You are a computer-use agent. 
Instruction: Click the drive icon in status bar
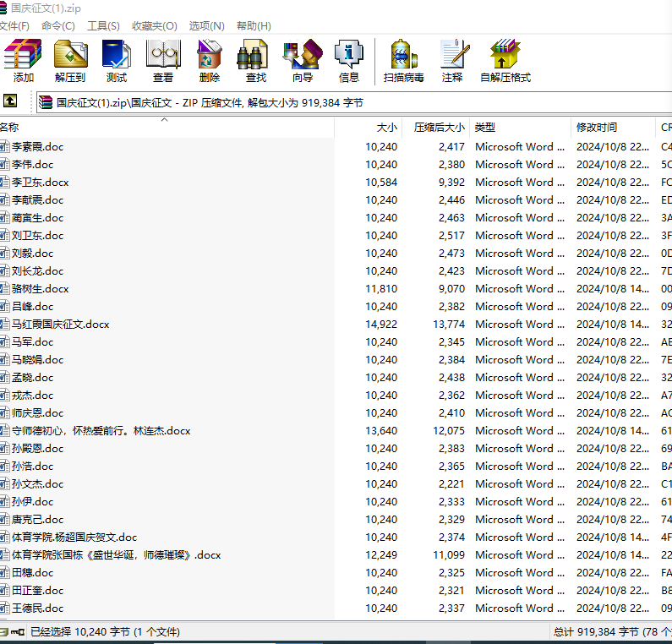click(x=4, y=631)
